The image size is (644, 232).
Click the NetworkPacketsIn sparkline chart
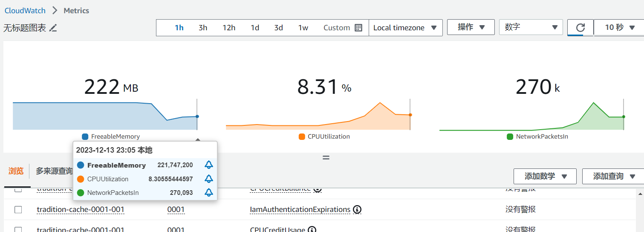[x=532, y=115]
